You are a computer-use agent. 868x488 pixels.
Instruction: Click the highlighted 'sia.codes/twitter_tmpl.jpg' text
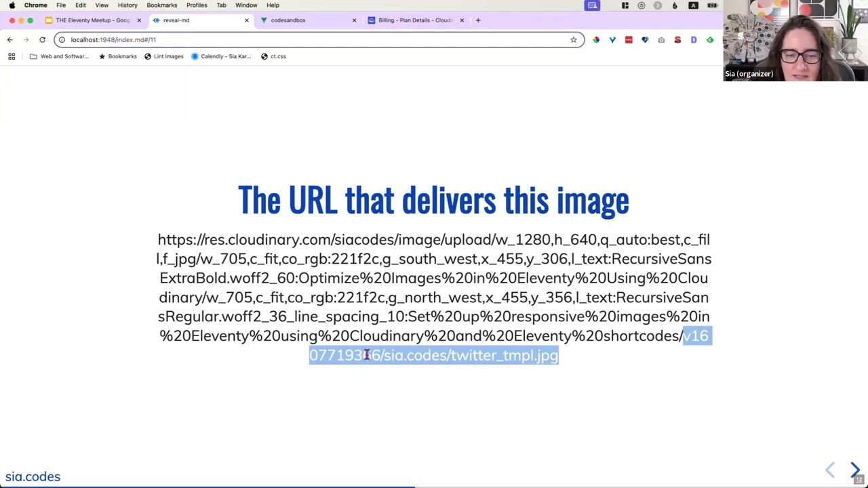(471, 355)
